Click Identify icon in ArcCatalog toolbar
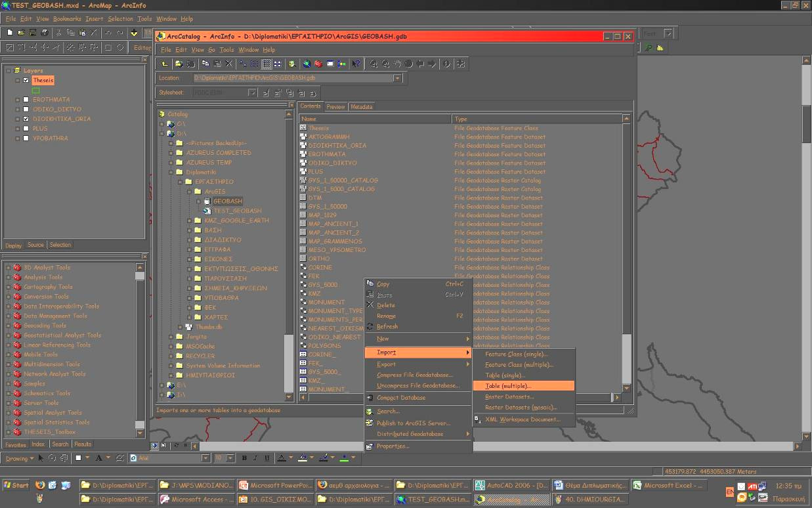812x508 pixels. coord(447,64)
